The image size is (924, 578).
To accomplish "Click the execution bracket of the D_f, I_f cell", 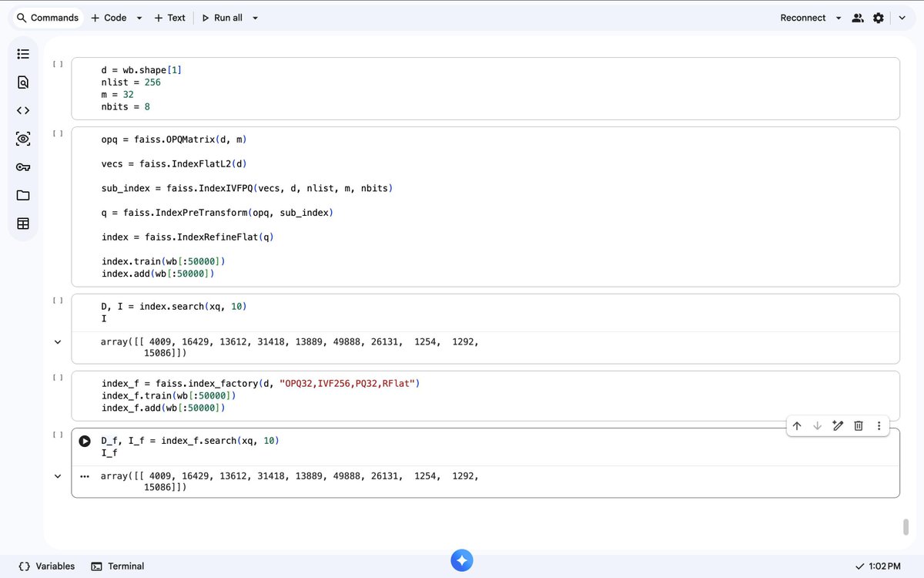I will (58, 435).
